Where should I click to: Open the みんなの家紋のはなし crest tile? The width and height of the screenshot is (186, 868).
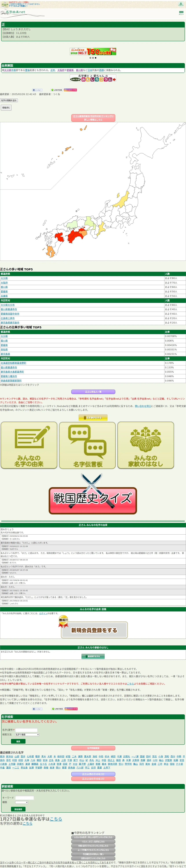146,445
